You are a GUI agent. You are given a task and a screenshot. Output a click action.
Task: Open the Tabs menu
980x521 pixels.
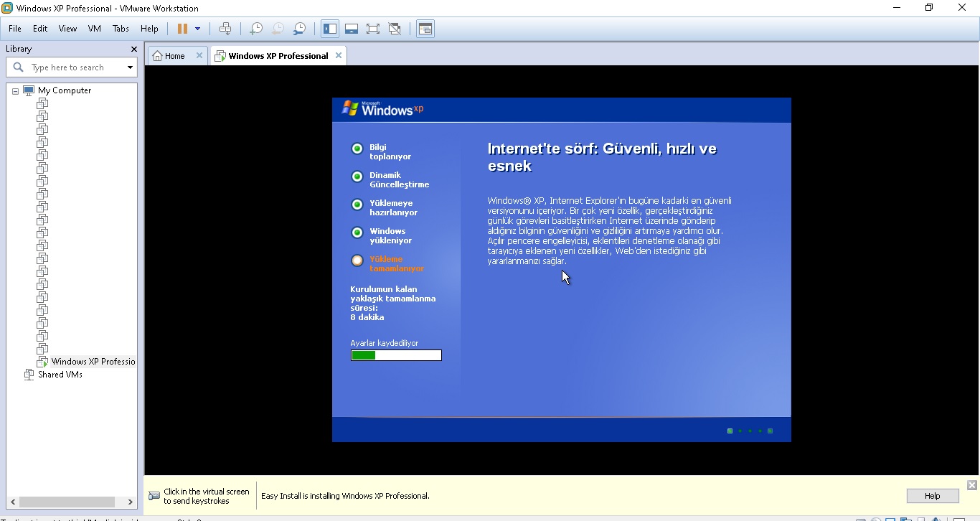click(x=121, y=29)
